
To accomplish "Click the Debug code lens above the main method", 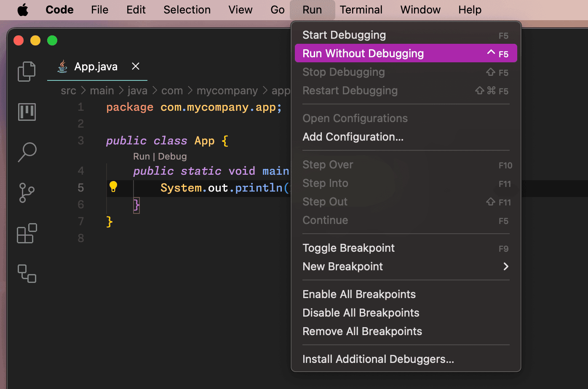I will [x=172, y=156].
